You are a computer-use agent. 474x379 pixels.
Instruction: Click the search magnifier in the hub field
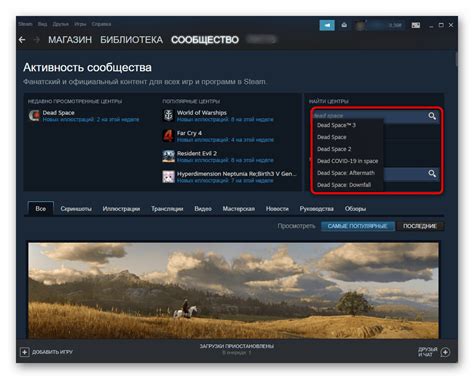(x=432, y=116)
